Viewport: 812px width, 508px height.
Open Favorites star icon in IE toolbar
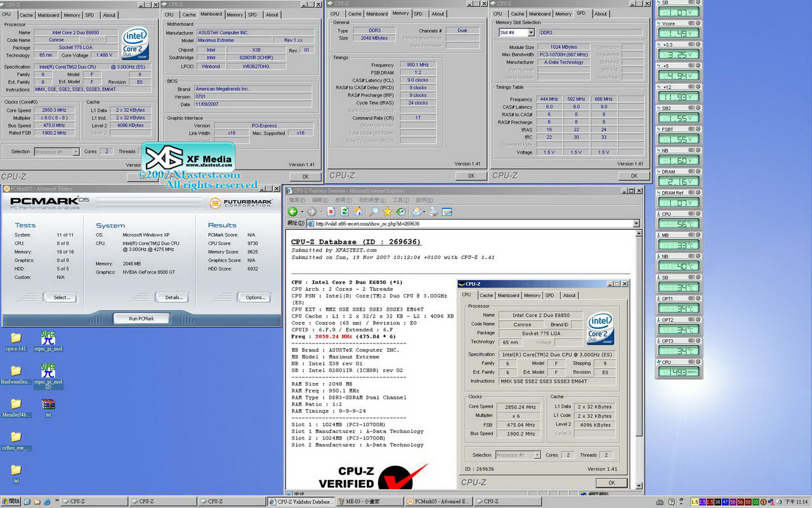[388, 211]
